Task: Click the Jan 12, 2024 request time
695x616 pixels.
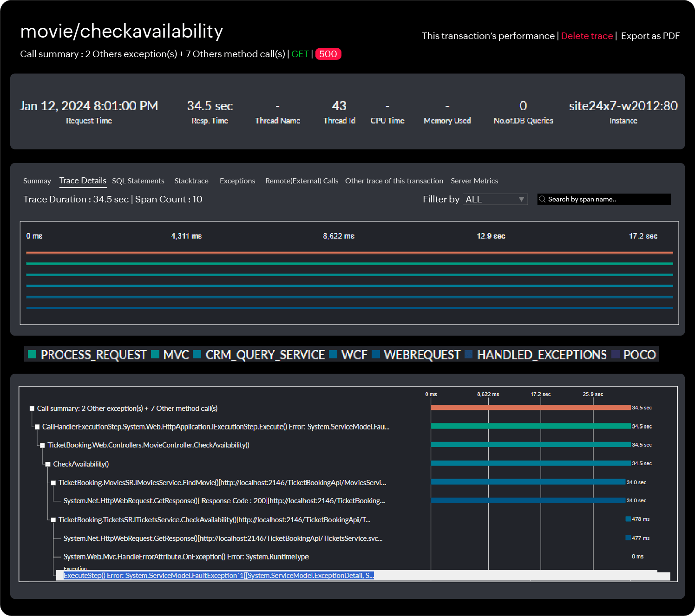Action: point(89,106)
